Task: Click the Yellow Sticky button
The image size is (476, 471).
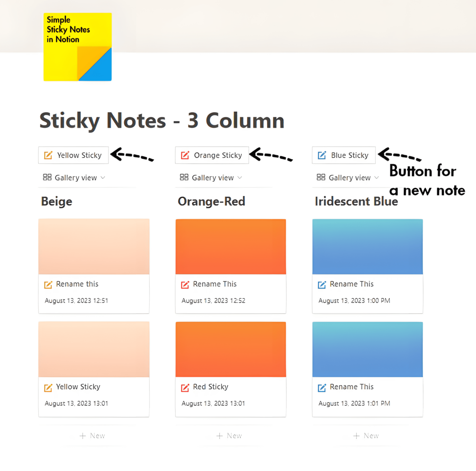Action: pos(73,155)
